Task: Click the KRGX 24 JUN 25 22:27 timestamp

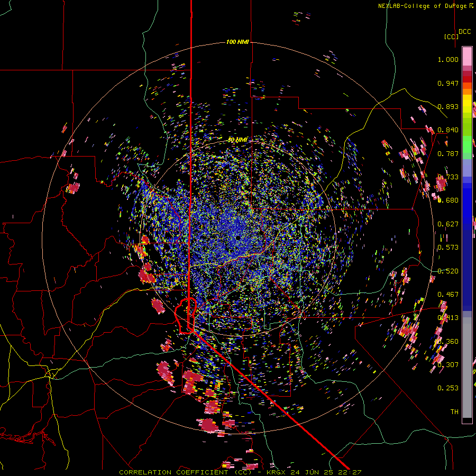Action: [314, 472]
